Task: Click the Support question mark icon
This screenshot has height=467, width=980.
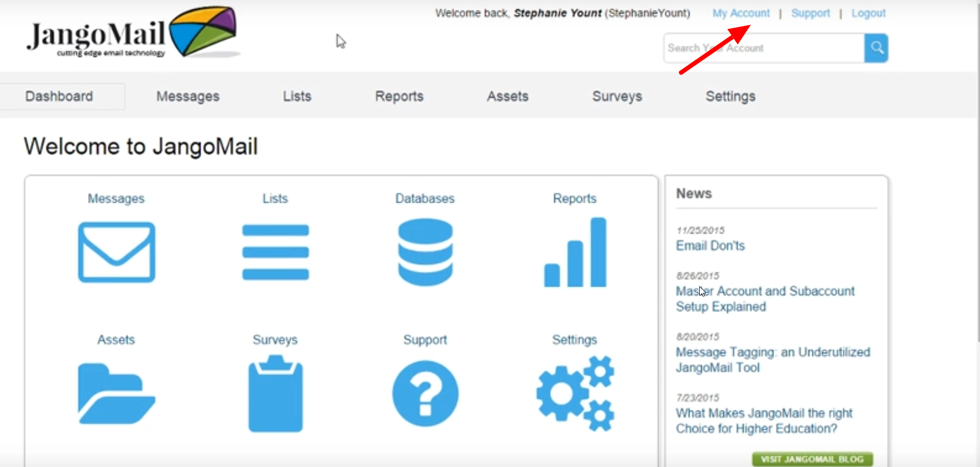Action: 425,393
